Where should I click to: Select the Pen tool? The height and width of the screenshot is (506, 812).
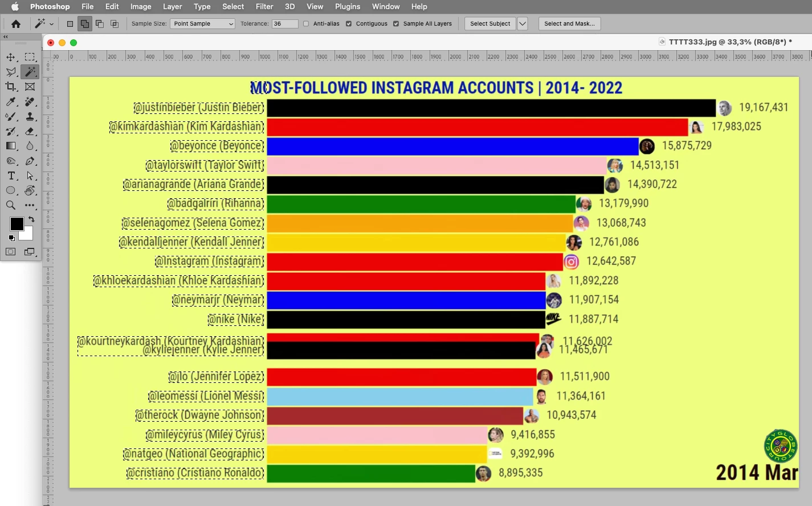point(30,161)
